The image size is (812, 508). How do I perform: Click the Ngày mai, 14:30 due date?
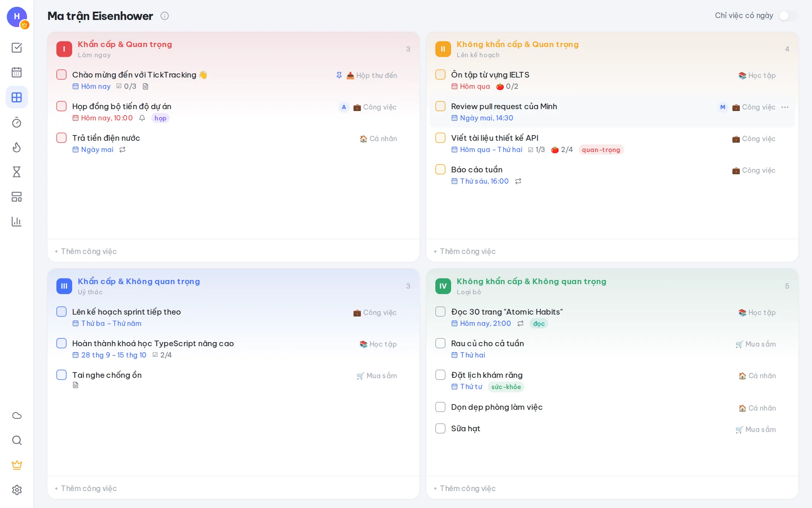(x=482, y=118)
